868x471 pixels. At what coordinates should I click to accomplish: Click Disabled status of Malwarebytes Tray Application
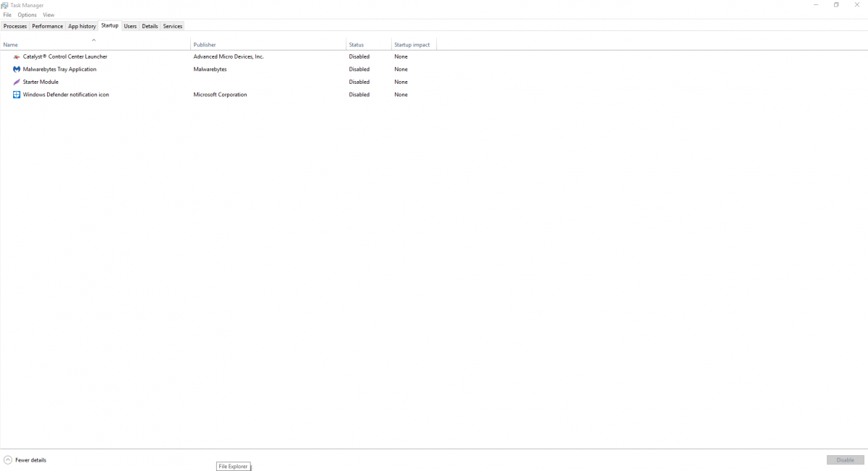(359, 69)
